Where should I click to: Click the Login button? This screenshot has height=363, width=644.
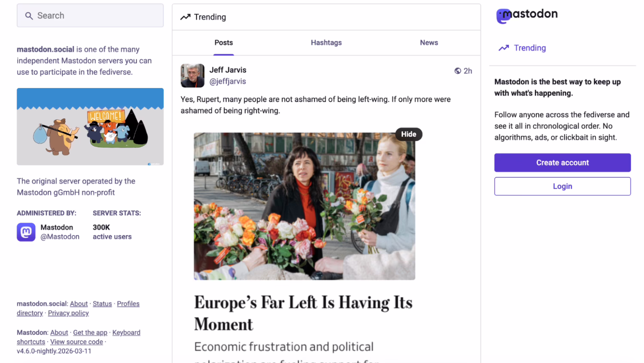[x=562, y=186]
